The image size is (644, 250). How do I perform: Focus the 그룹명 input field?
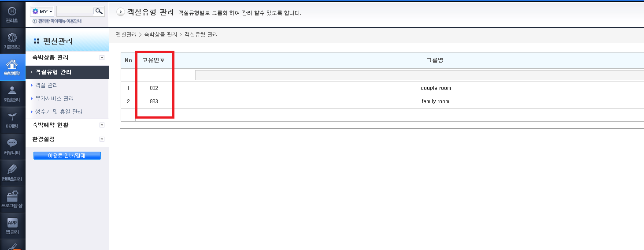pyautogui.click(x=419, y=75)
